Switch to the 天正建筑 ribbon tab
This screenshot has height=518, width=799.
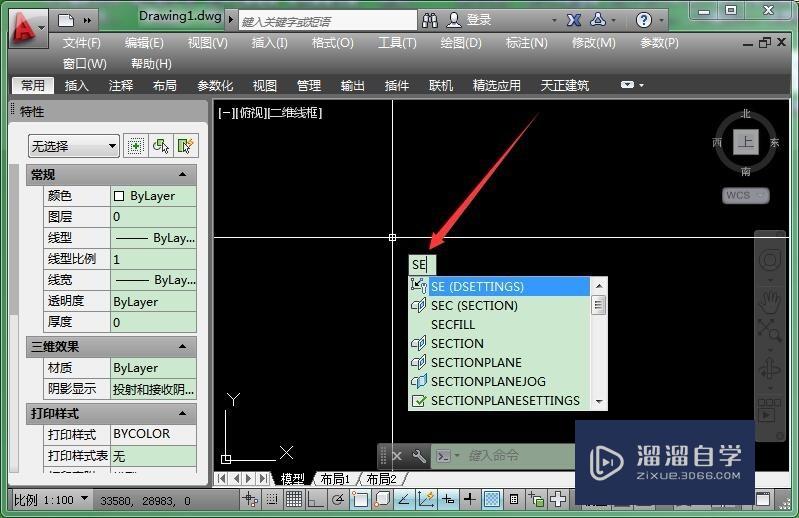565,85
